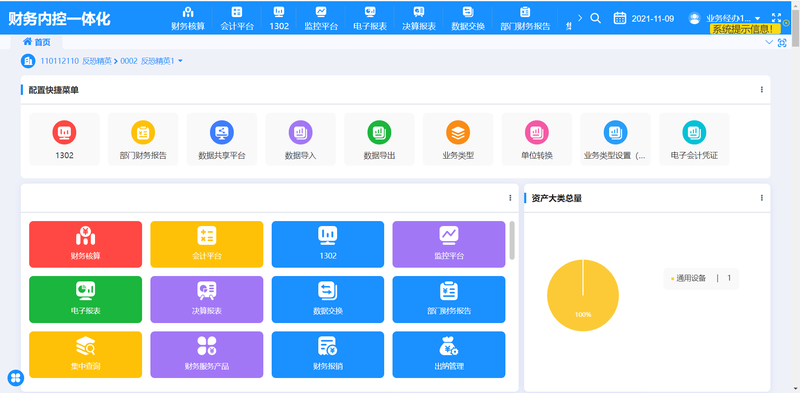Viewport: 800px width, 393px height.
Task: Open options menu for 配置快捷菜单 panel
Action: [x=762, y=90]
